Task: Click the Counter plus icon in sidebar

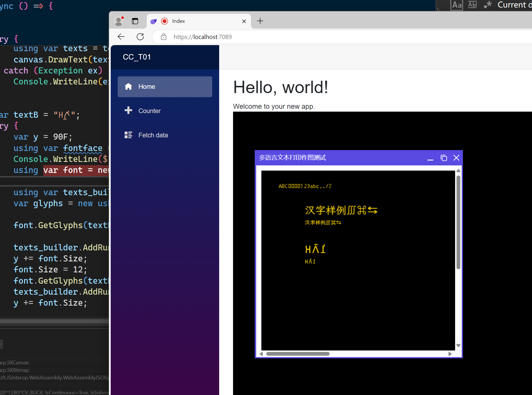Action: click(128, 110)
